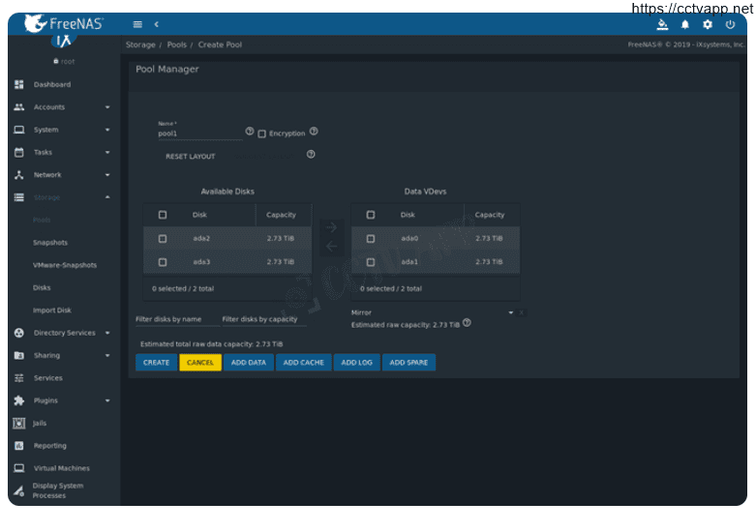Image resolution: width=756 pixels, height=532 pixels.
Task: Click the help icon next to Encryption
Action: pos(314,132)
